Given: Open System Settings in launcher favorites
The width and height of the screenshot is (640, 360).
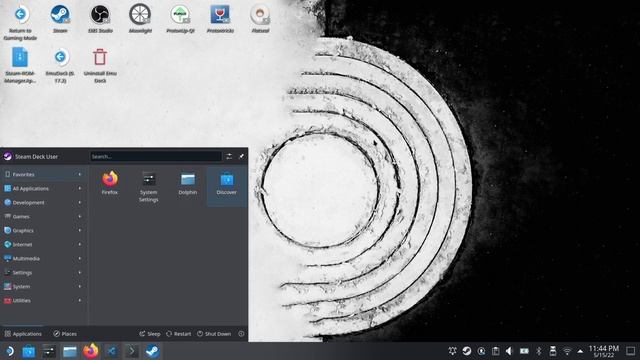Looking at the screenshot, I should coord(149,187).
